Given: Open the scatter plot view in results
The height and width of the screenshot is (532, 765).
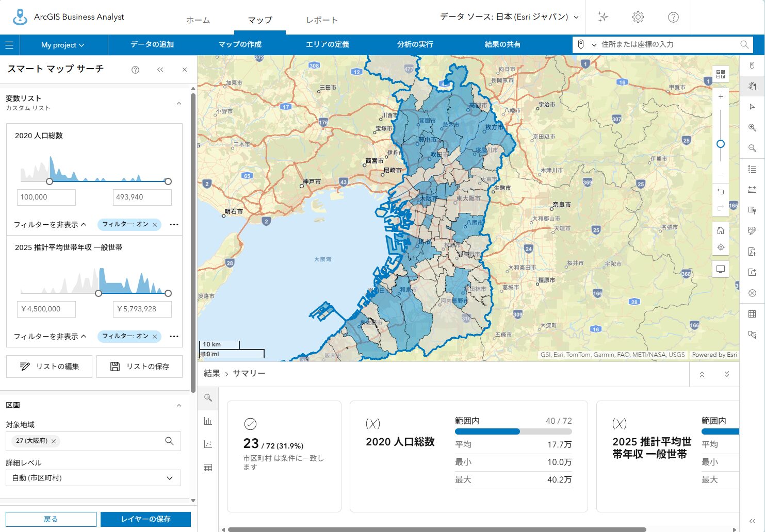Looking at the screenshot, I should [x=208, y=444].
